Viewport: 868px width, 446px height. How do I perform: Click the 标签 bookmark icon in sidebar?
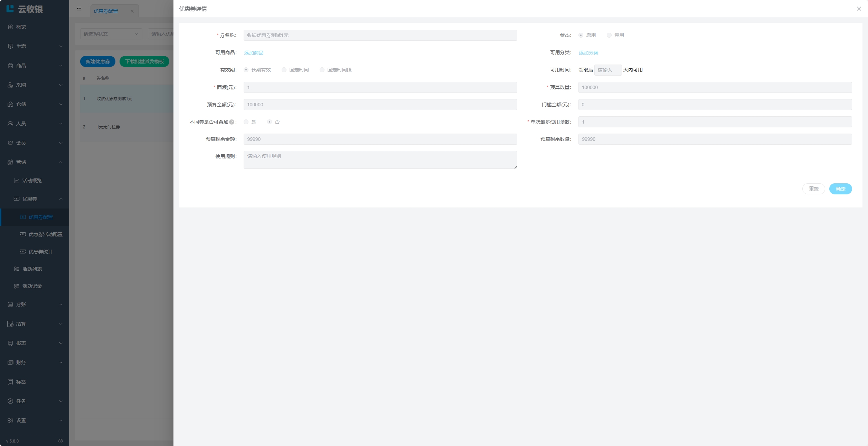click(x=10, y=382)
